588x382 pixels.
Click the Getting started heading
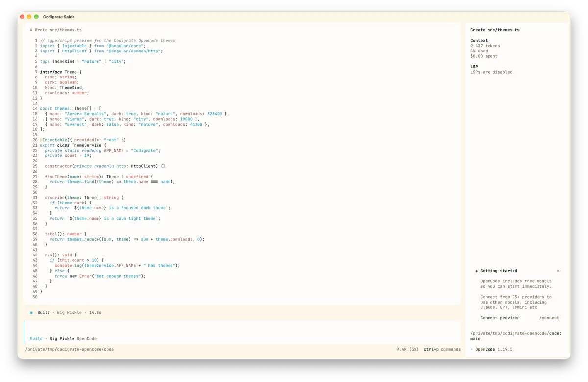pos(498,271)
